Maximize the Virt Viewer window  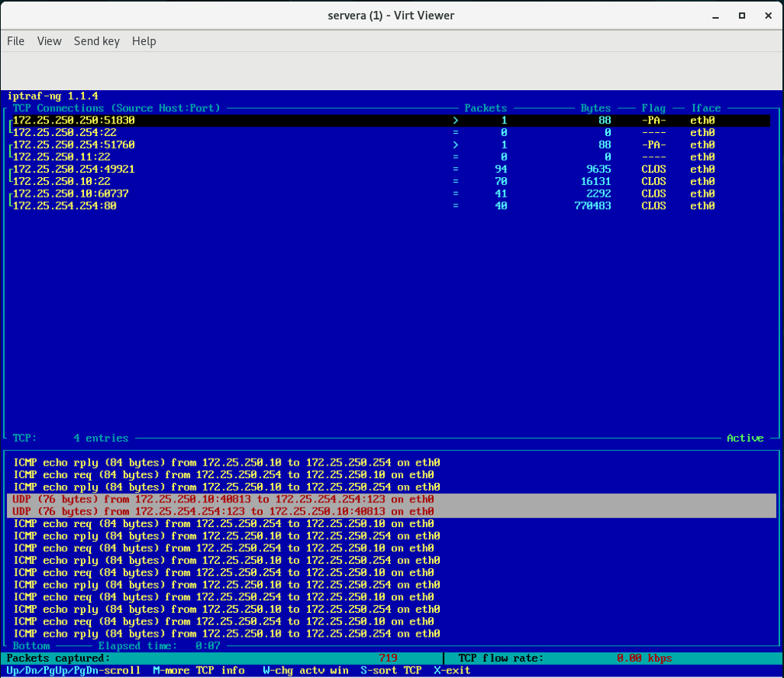742,16
